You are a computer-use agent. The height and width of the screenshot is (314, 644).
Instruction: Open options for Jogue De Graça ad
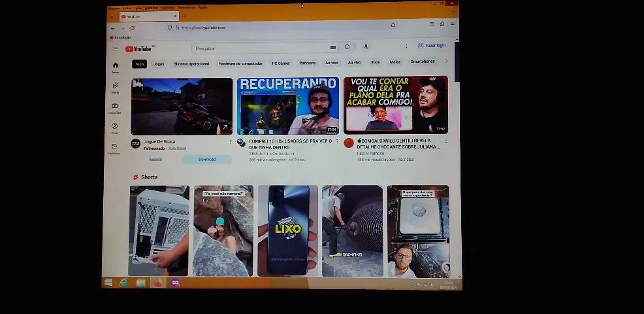(230, 141)
